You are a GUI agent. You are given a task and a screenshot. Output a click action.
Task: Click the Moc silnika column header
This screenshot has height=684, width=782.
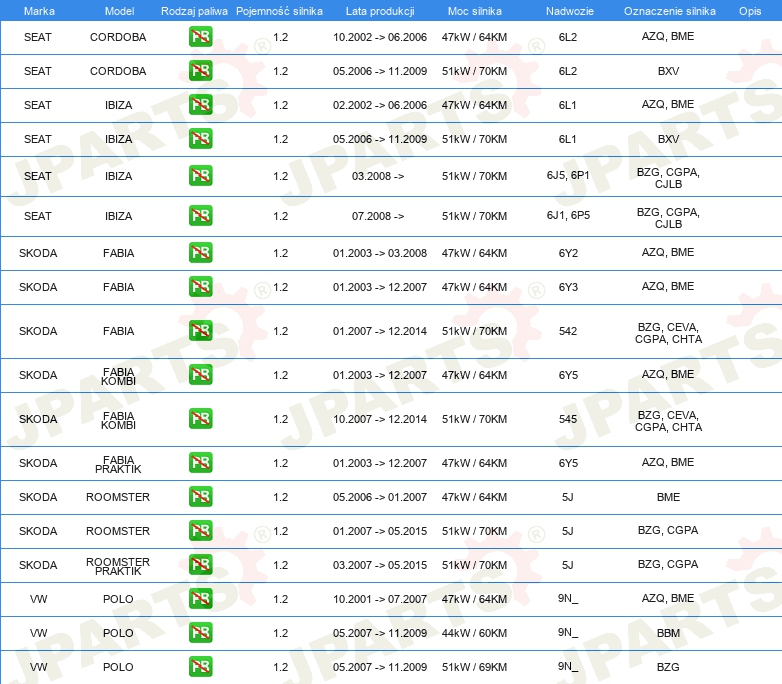coord(475,11)
